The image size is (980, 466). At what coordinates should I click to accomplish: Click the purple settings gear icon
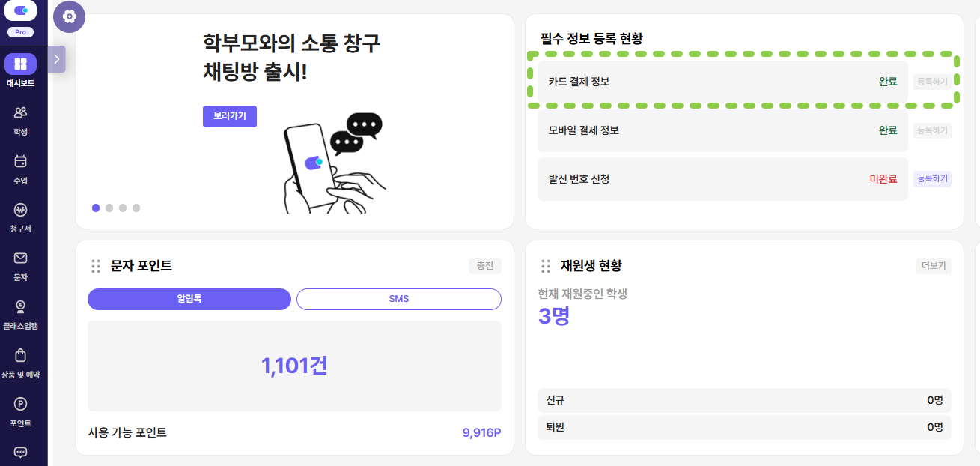pos(70,16)
